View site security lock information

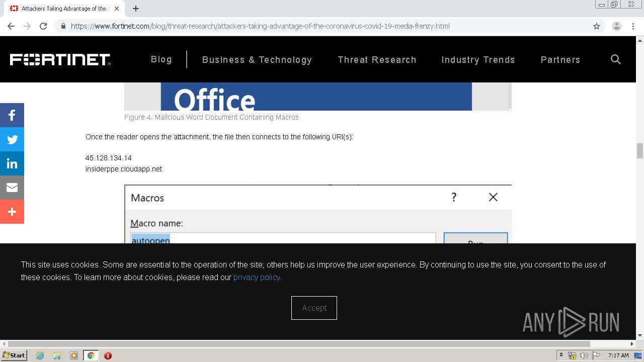tap(63, 26)
